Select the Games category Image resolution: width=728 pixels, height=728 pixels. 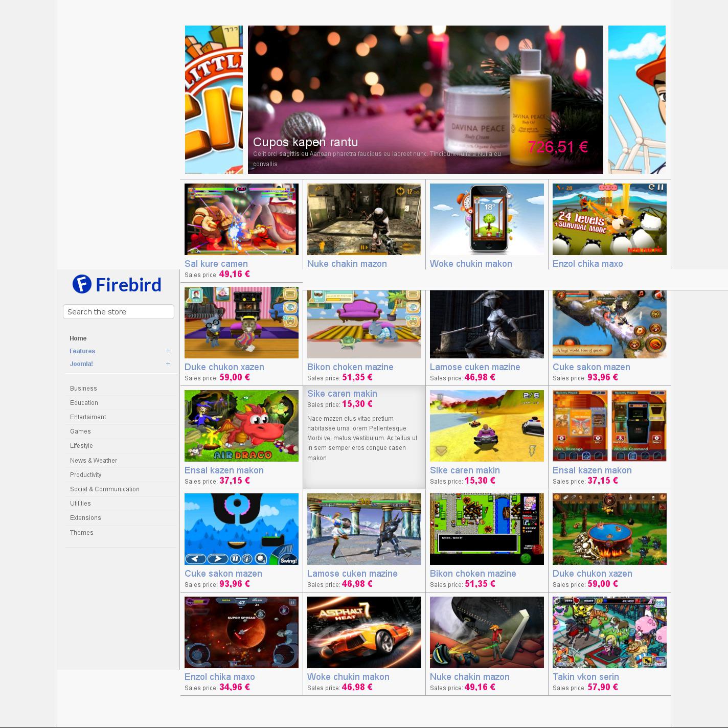coord(80,431)
